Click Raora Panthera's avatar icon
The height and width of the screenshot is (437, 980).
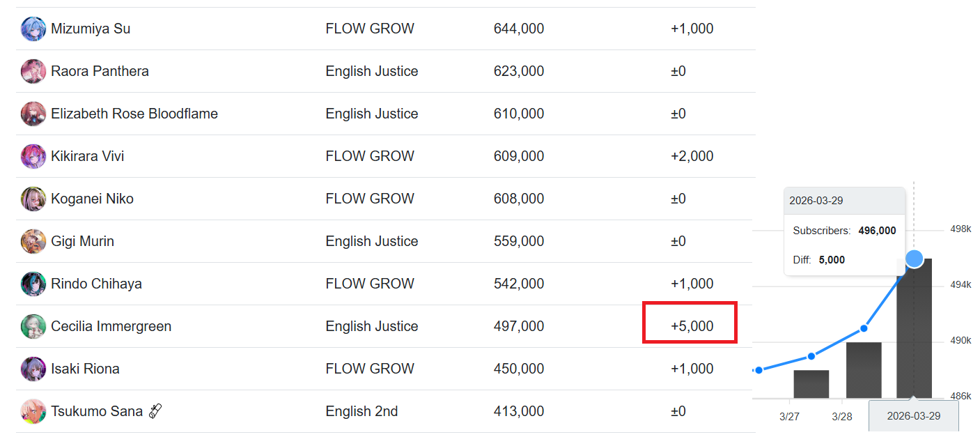33,72
